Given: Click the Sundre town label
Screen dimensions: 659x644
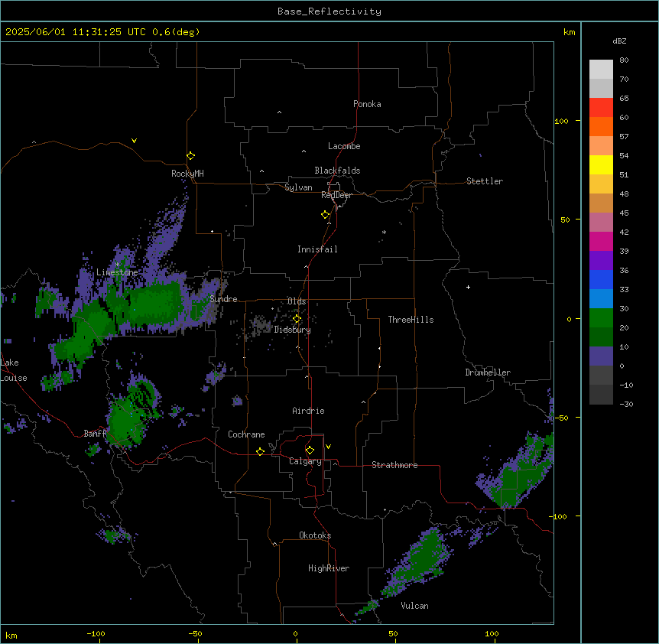Looking at the screenshot, I should (x=223, y=299).
